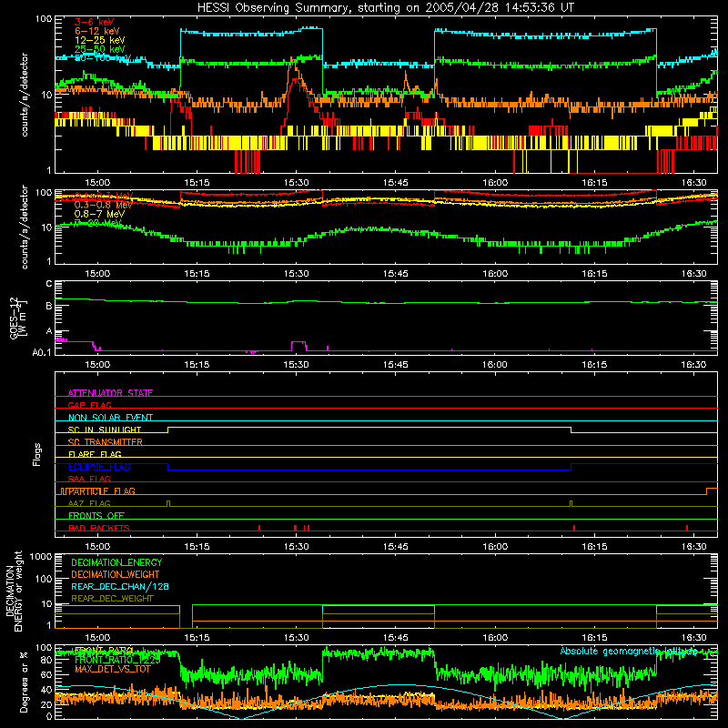This screenshot has width=728, height=728.
Task: Select the 'SC_TRANSMITTER' flag label
Action: [x=106, y=442]
